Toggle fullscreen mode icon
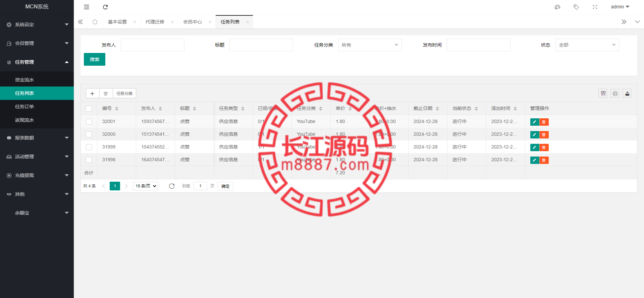 pyautogui.click(x=595, y=7)
